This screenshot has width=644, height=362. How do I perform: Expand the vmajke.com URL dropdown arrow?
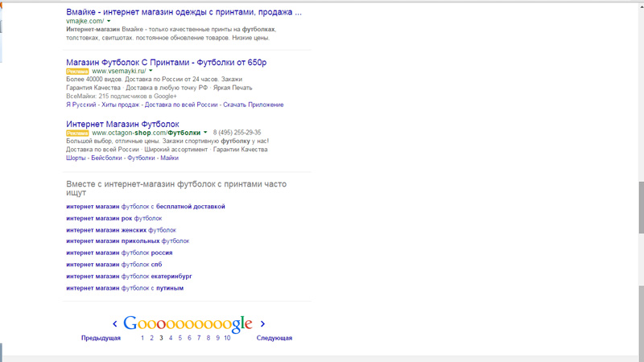tap(109, 21)
